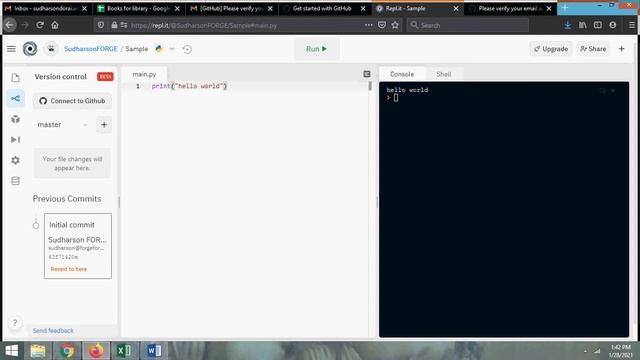Viewport: 640px width, 360px height.
Task: Toggle the editor layout icon above code
Action: coord(367,74)
